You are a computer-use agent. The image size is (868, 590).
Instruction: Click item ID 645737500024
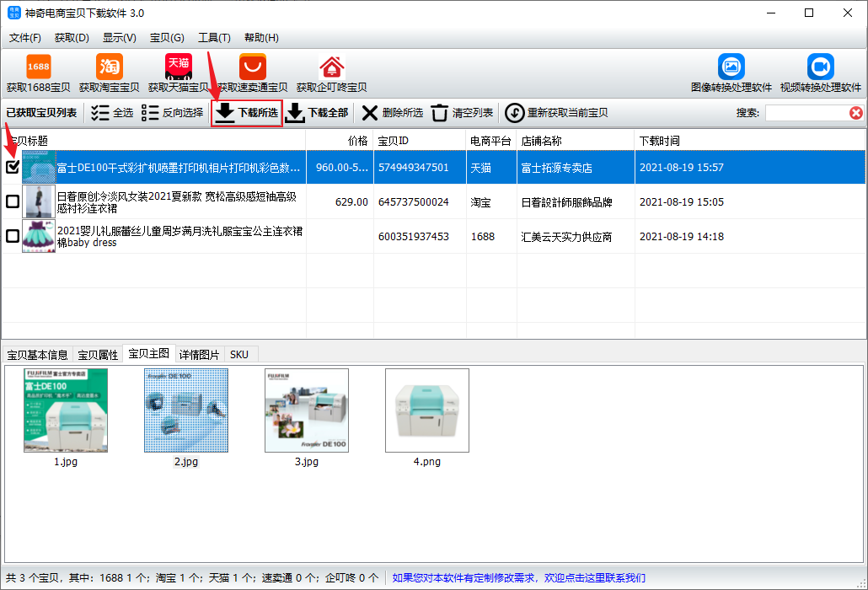(x=414, y=202)
